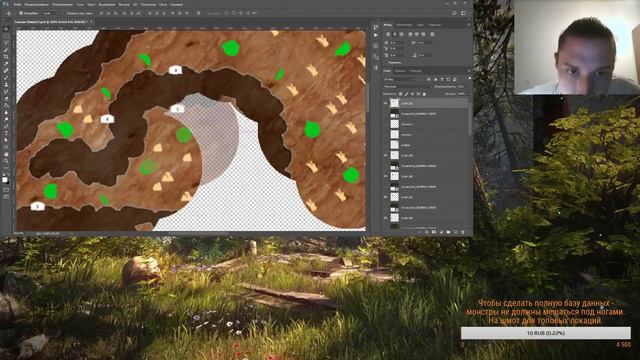Center paragraph text

click(x=394, y=34)
